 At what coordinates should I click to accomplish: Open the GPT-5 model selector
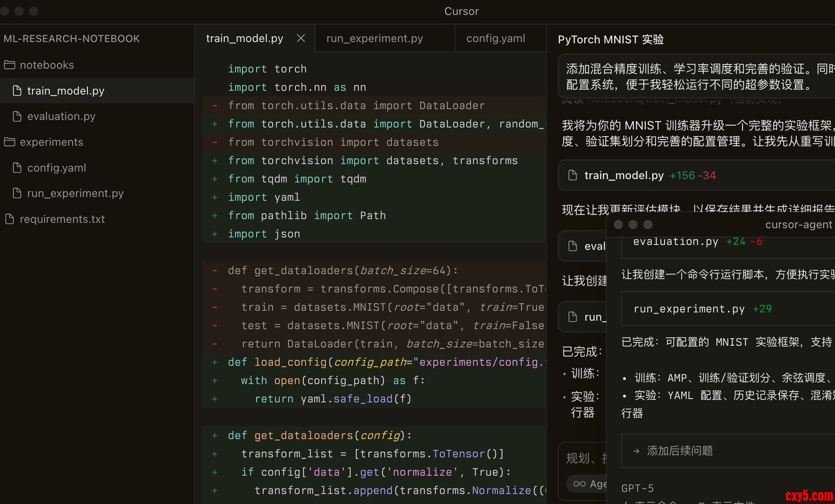tap(637, 488)
